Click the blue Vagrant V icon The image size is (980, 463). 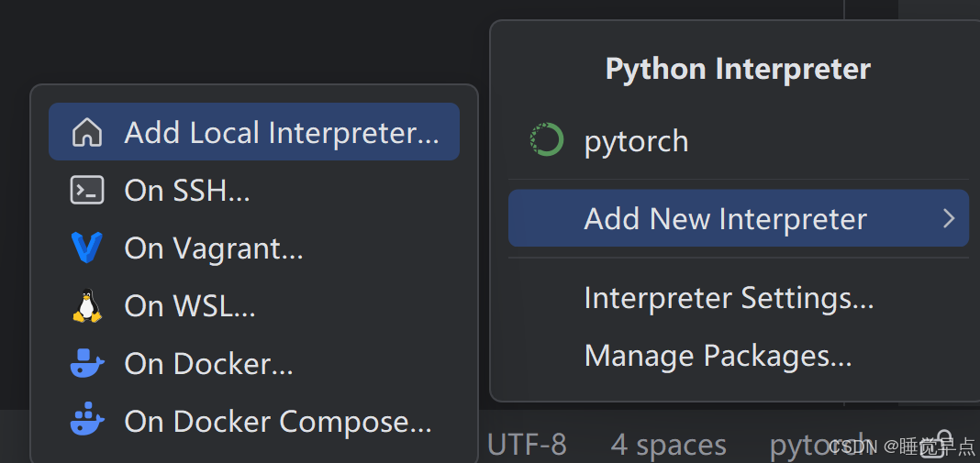87,248
